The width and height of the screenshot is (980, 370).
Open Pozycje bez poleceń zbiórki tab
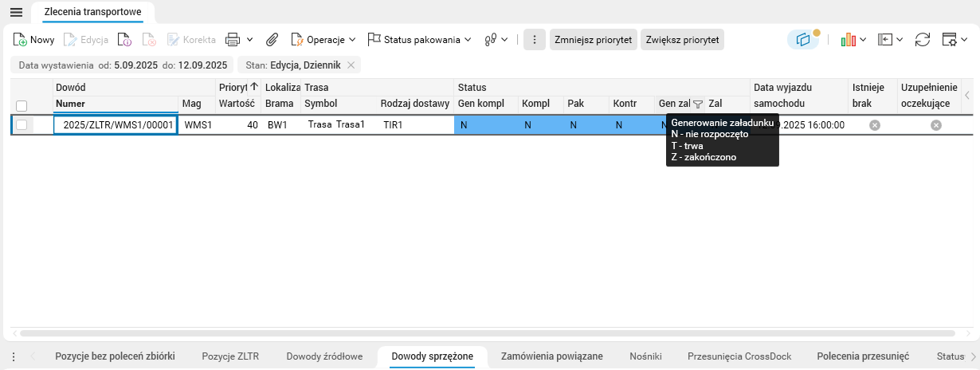coord(115,356)
